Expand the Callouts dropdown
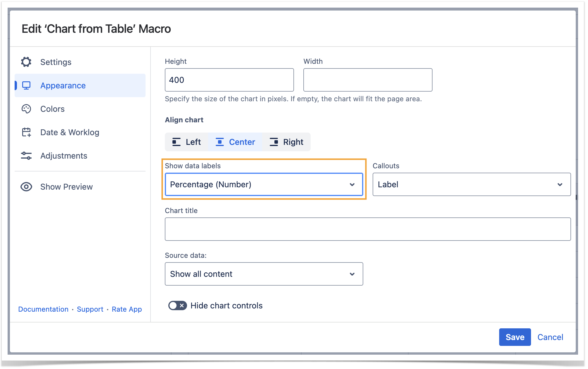This screenshot has height=369, width=588. (x=471, y=184)
